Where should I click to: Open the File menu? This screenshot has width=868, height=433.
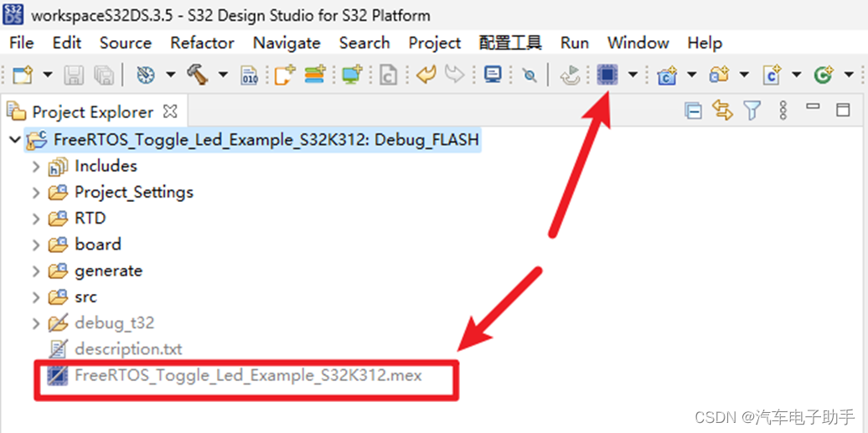22,43
